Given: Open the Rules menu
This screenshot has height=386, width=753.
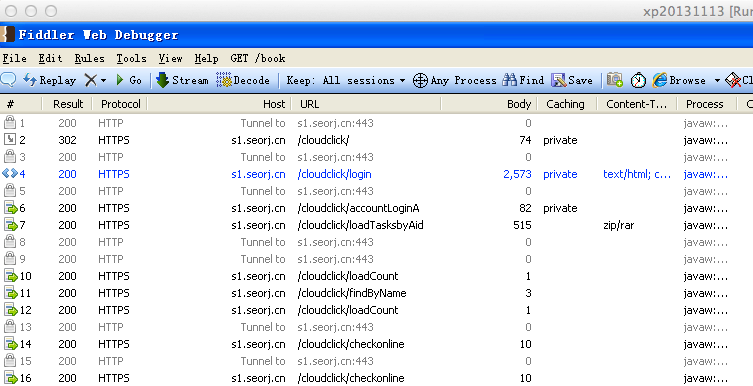Looking at the screenshot, I should (89, 59).
